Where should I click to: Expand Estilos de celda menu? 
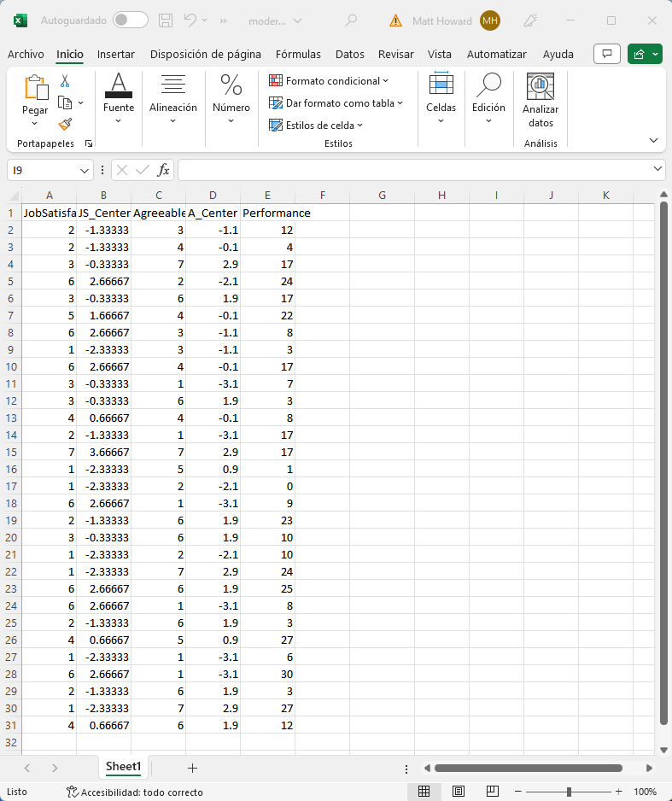(x=316, y=126)
